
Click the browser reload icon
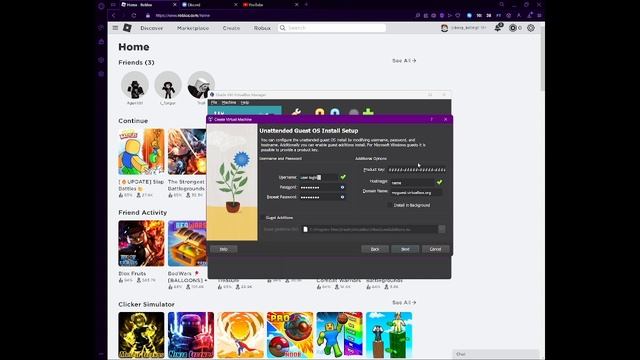[133, 16]
